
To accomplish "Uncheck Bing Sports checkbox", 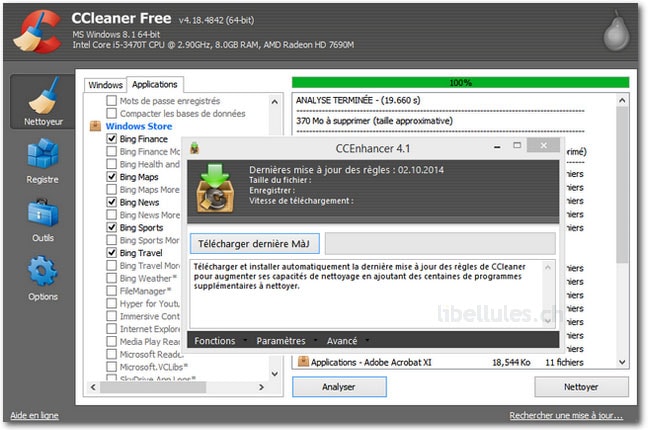I will point(112,227).
